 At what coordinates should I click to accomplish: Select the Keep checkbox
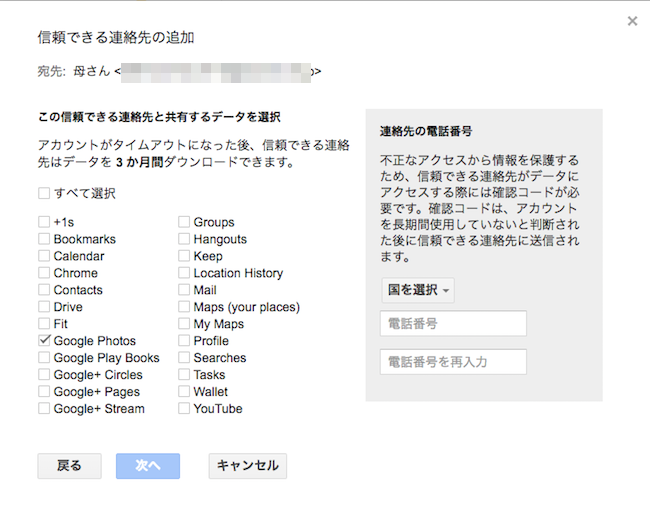(184, 256)
